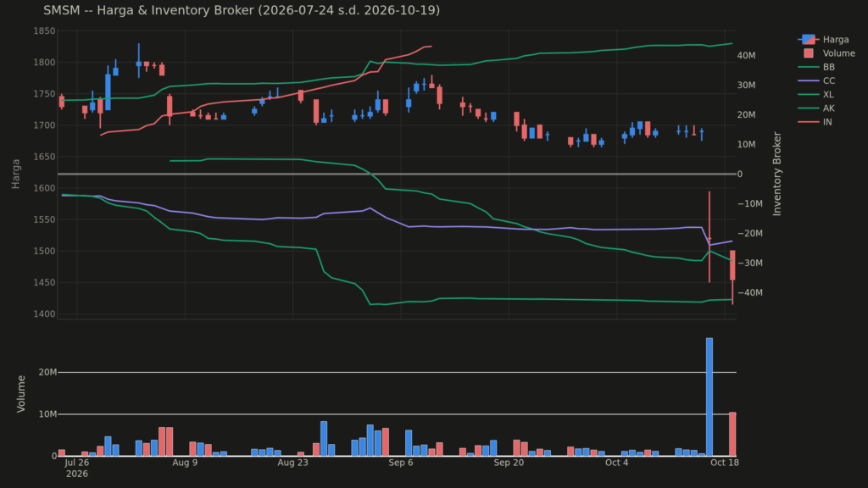The width and height of the screenshot is (868, 488).
Task: Click the 1800 price axis tick
Action: pyautogui.click(x=44, y=63)
